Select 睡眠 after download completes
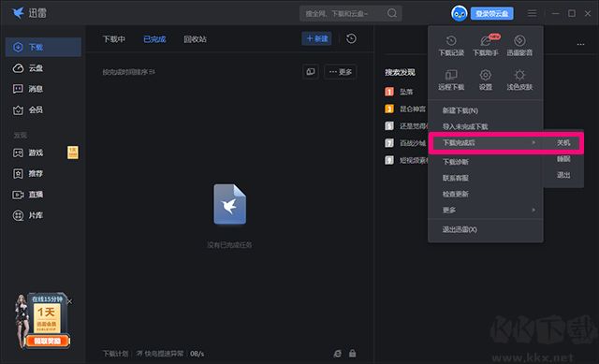 (563, 159)
